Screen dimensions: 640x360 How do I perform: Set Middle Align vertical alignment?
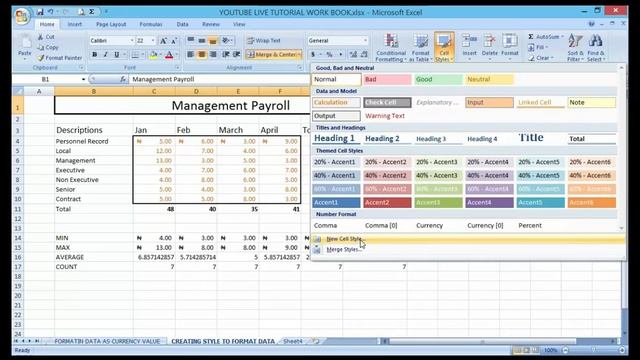coord(202,40)
